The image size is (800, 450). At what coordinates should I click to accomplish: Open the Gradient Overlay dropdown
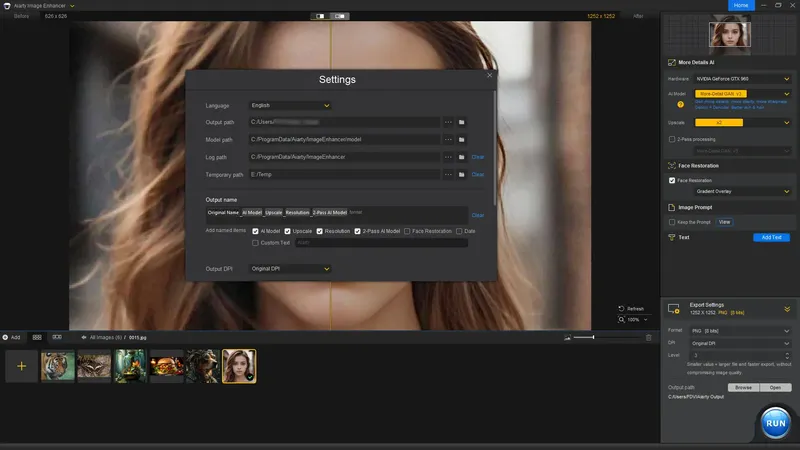pyautogui.click(x=742, y=192)
